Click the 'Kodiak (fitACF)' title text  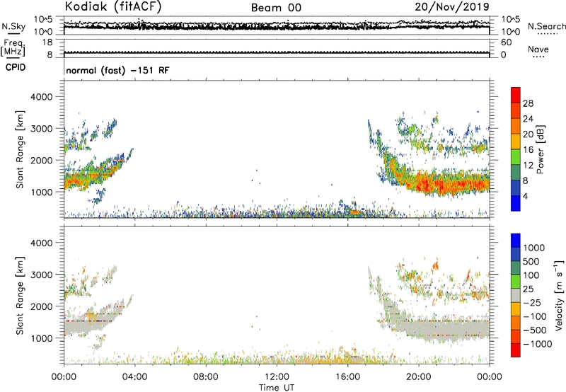(112, 7)
